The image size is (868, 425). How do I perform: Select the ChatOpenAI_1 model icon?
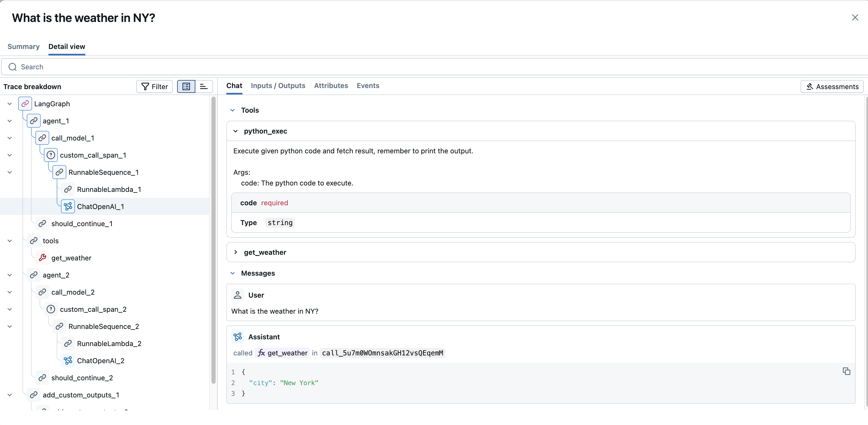click(68, 206)
